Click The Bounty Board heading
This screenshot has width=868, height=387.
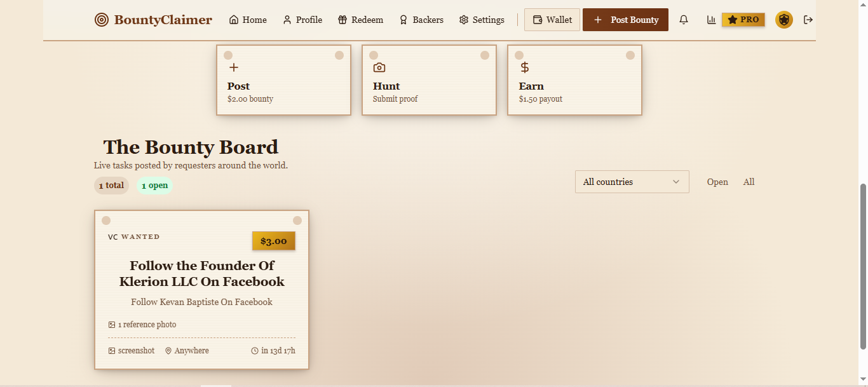191,147
